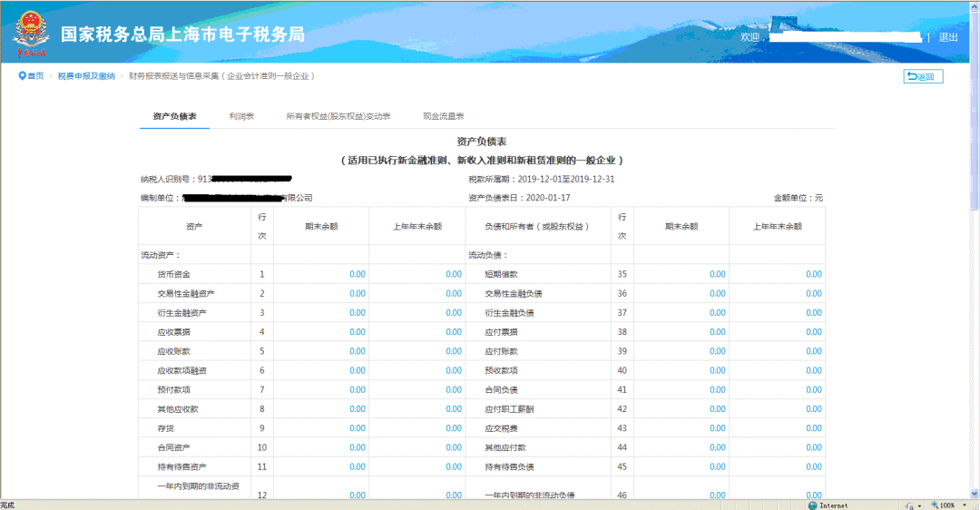Click 应交税费 期末余额 value
Viewport: 980px width, 510px height.
point(718,428)
